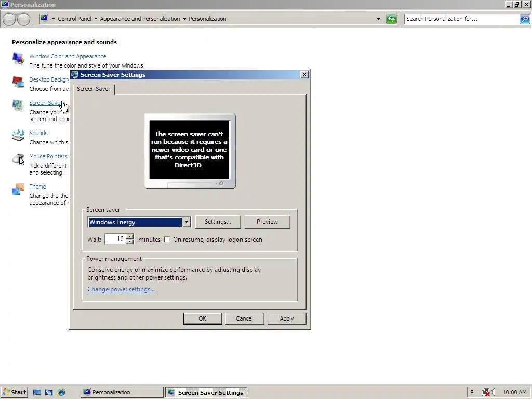The width and height of the screenshot is (532, 399).
Task: Click the Personalization window title icon
Action: 5,4
